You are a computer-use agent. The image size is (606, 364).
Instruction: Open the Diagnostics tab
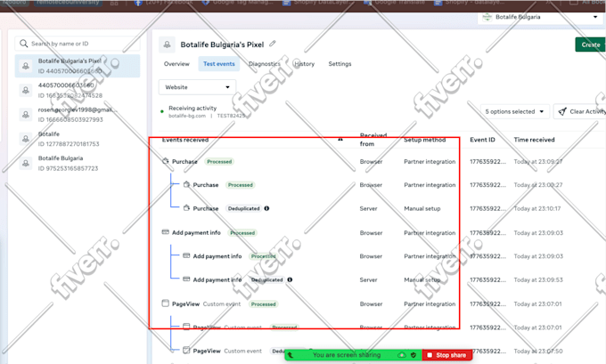pos(265,64)
